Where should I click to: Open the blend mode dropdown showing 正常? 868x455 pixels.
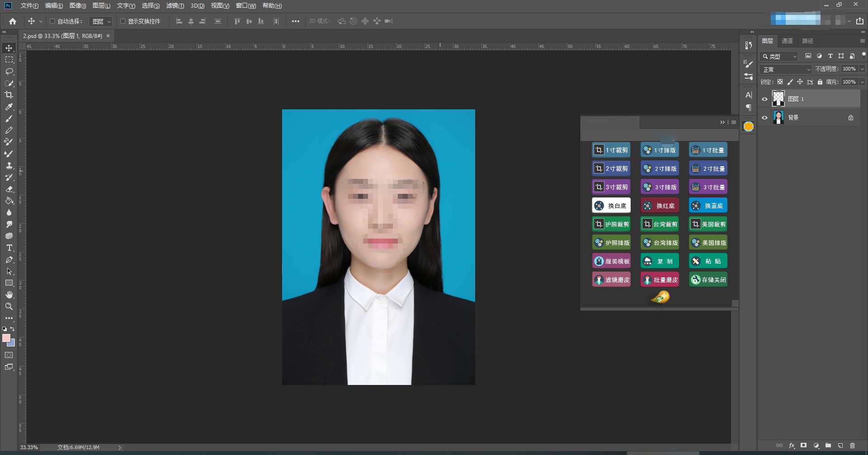[787, 70]
